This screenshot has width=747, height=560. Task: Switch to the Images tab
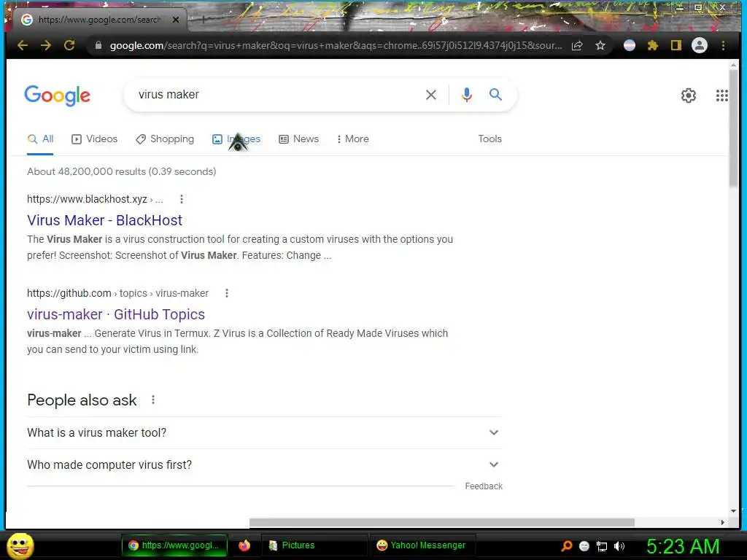point(236,139)
